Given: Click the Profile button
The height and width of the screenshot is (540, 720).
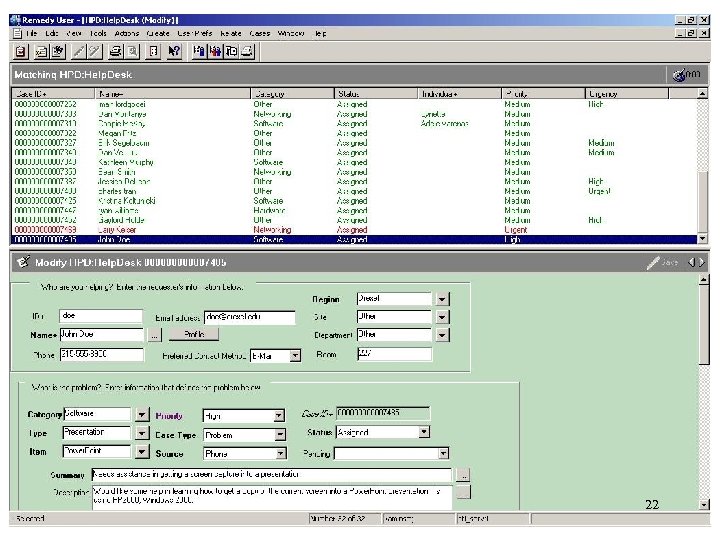Looking at the screenshot, I should (193, 335).
